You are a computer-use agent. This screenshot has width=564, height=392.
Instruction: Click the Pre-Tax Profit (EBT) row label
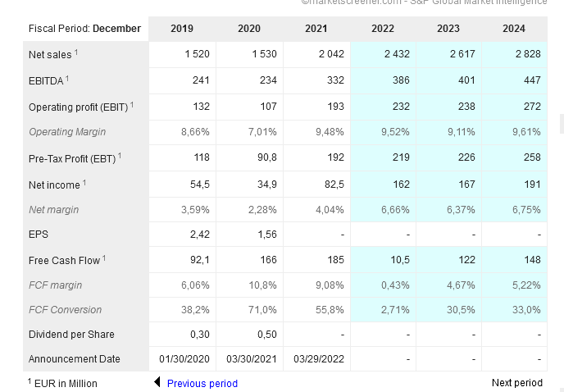tap(75, 158)
